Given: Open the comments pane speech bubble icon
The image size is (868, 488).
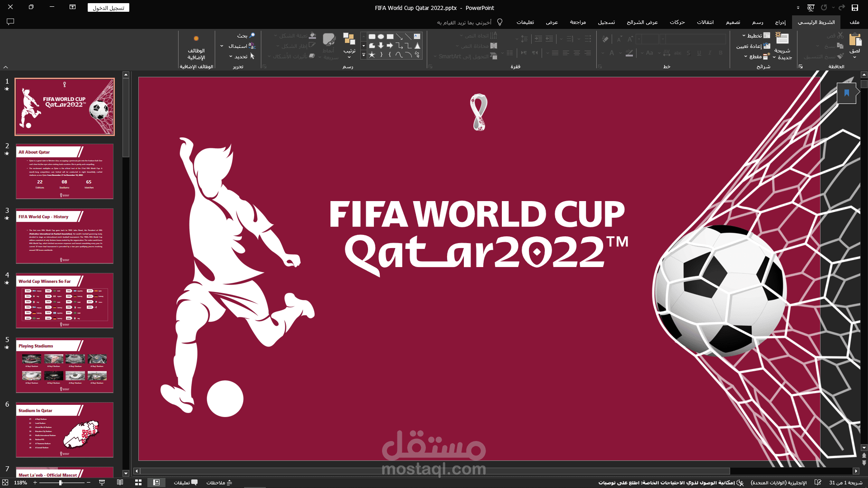Looking at the screenshot, I should [10, 22].
